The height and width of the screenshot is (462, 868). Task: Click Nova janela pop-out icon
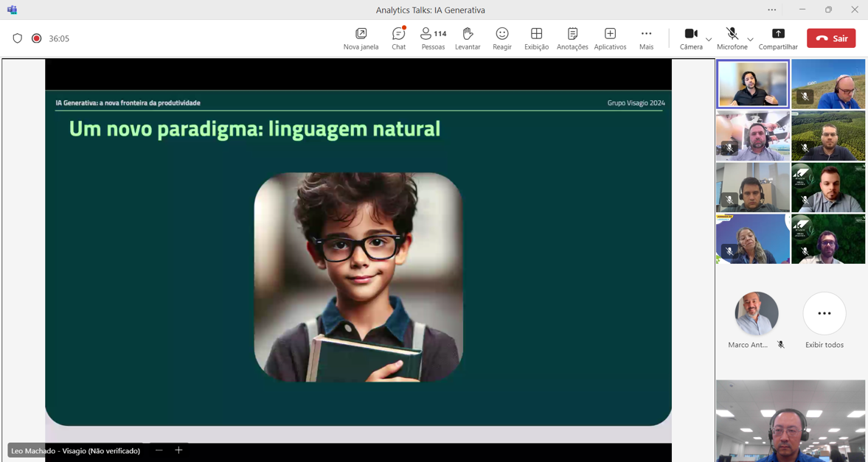(x=361, y=38)
